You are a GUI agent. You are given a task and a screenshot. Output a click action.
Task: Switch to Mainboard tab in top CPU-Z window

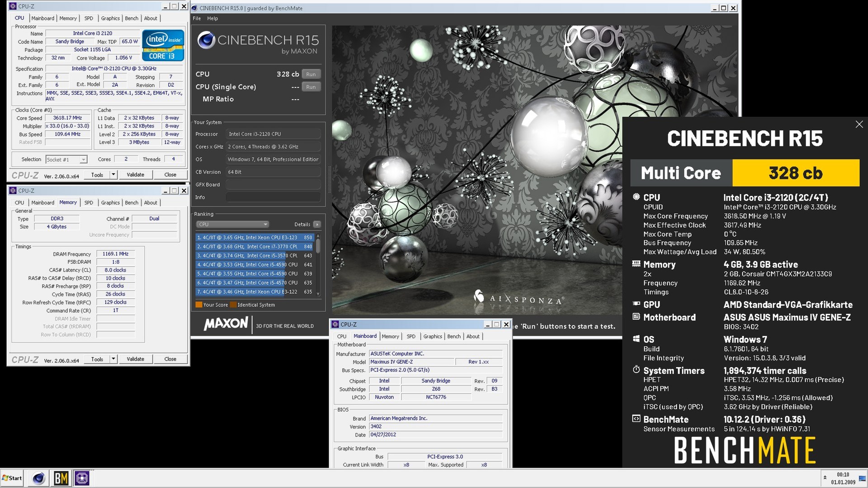43,19
